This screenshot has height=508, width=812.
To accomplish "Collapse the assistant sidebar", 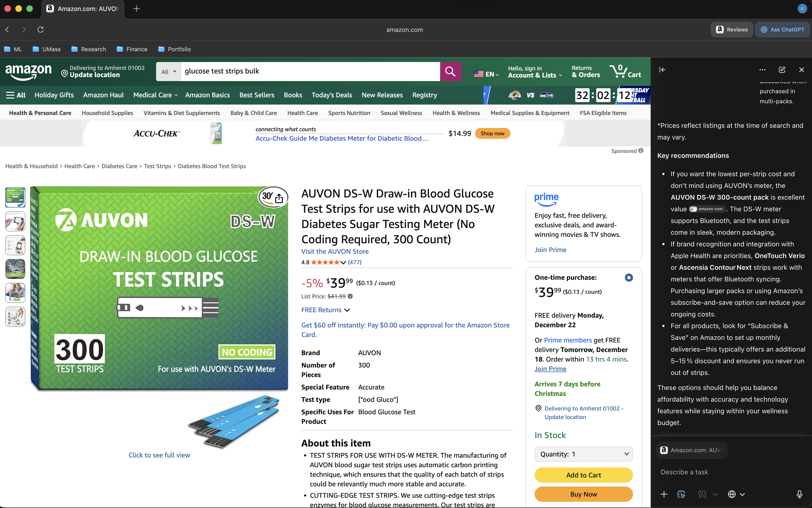I will tap(663, 70).
